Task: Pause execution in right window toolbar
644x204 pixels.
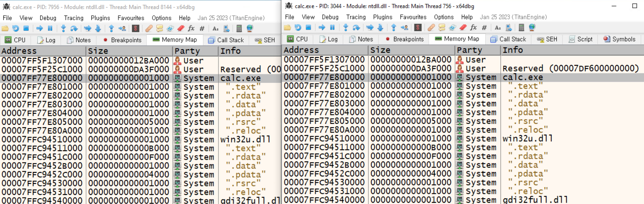Action: click(x=332, y=28)
